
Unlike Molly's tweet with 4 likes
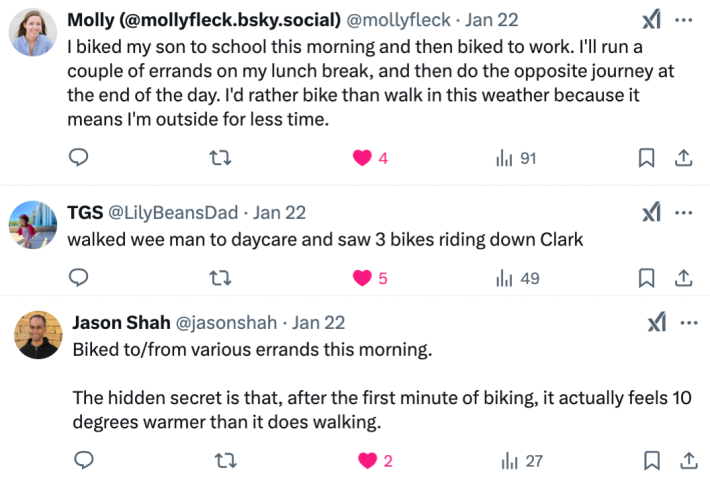362,158
